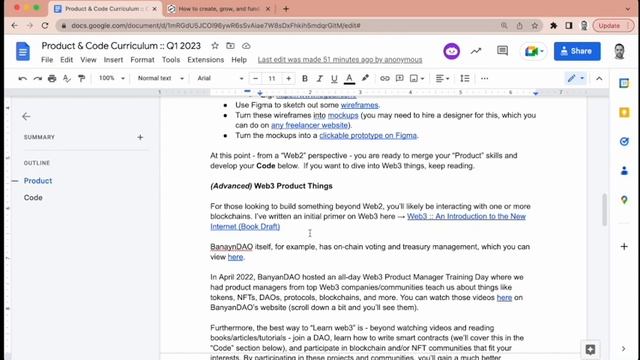Viewport: 640px width, 360px height.
Task: Increase the font size
Action: coord(289,78)
